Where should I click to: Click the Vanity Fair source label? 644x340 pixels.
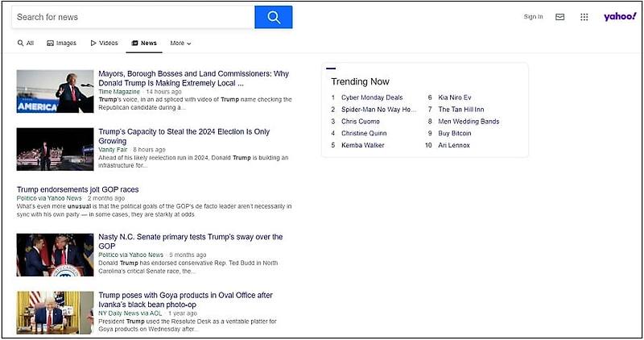coord(113,150)
